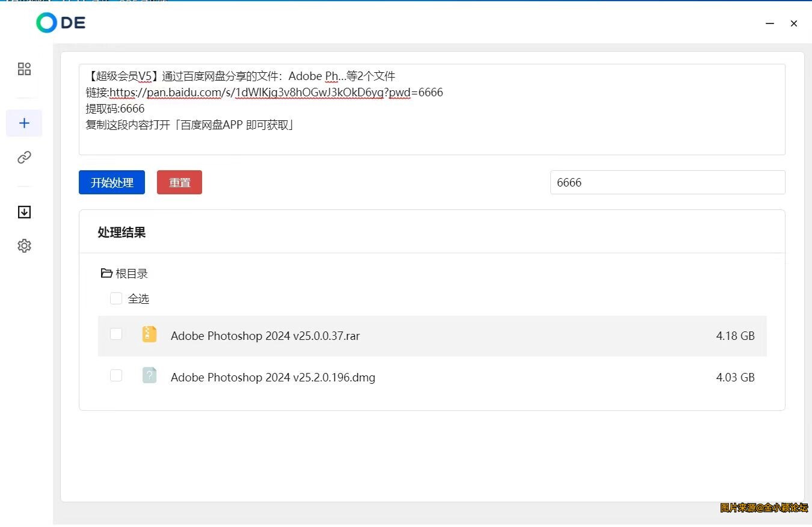Click the yellow rar archive file icon

[x=149, y=334]
